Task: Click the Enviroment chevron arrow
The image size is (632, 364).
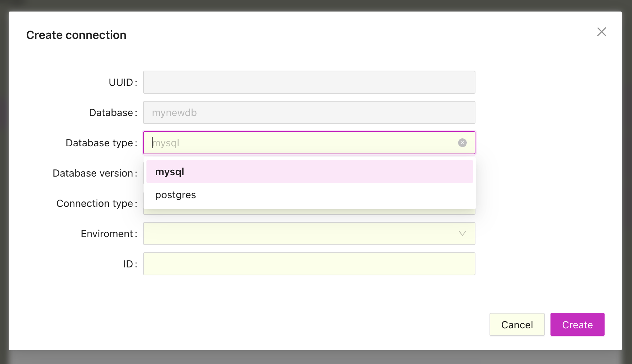Action: 463,234
